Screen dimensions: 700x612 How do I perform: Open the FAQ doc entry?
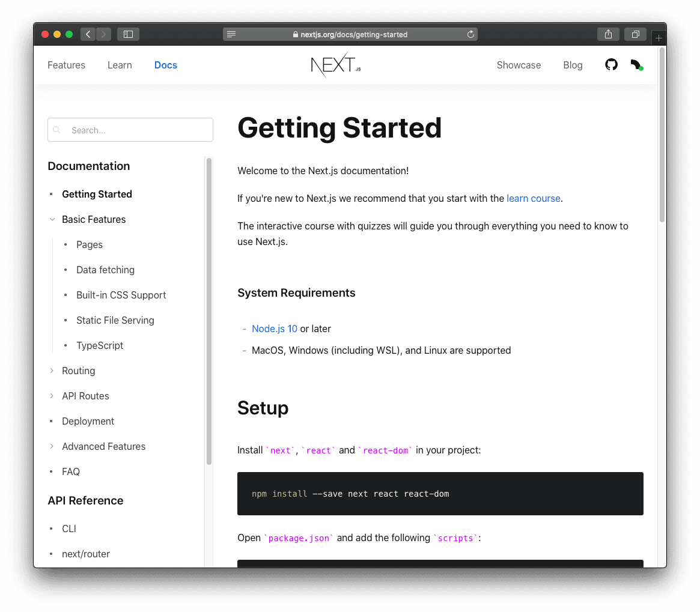pos(70,471)
